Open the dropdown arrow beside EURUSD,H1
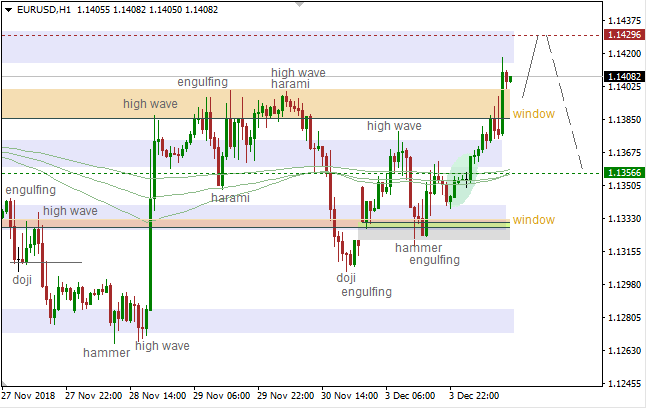 tap(6, 7)
